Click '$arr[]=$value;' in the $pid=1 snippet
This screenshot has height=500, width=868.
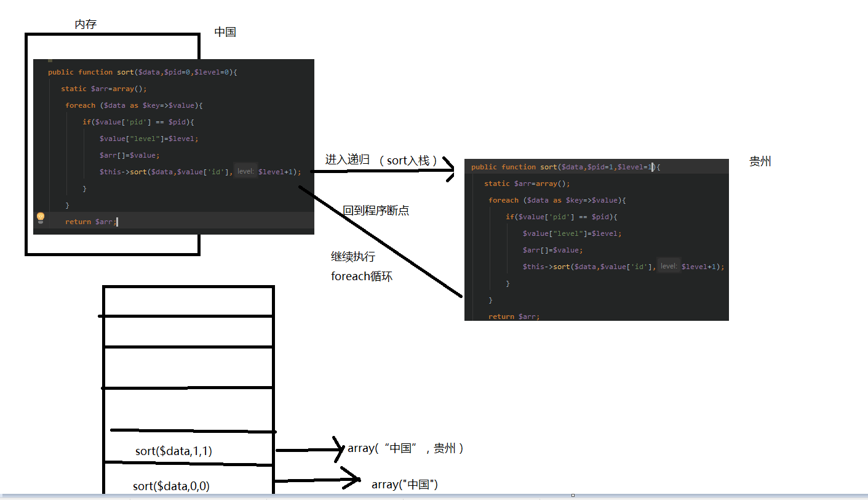[553, 250]
